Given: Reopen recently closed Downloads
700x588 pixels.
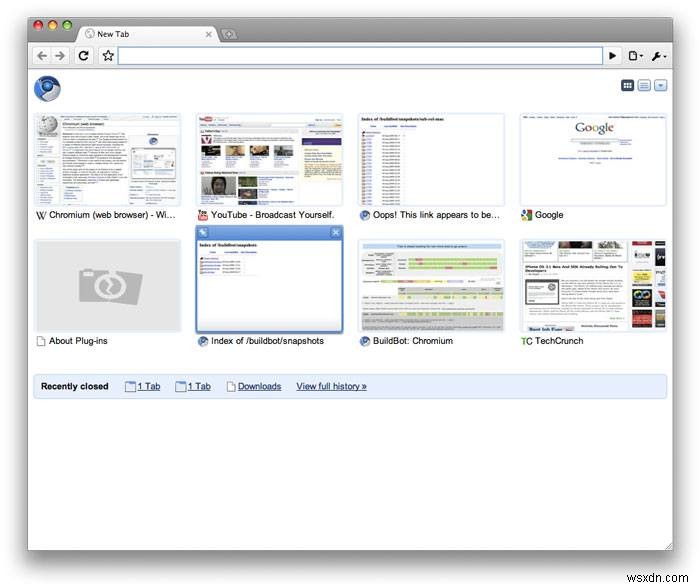Looking at the screenshot, I should pyautogui.click(x=259, y=386).
